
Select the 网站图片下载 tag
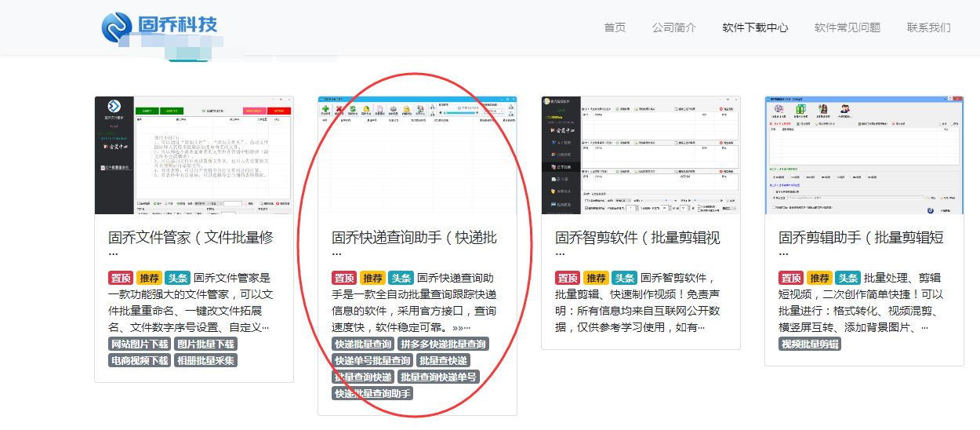click(x=140, y=344)
